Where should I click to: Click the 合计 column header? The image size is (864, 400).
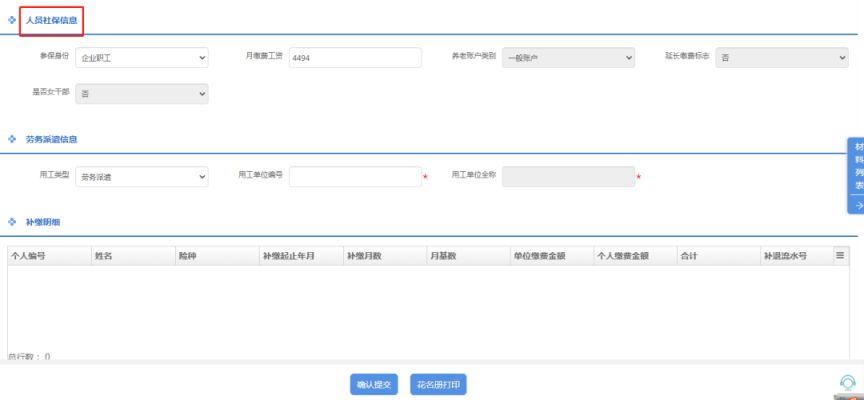coord(719,256)
